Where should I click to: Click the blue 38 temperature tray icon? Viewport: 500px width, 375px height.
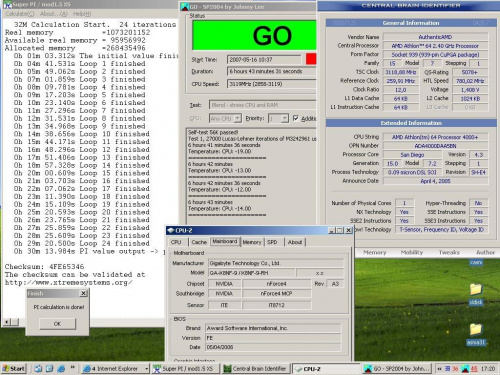(447, 369)
